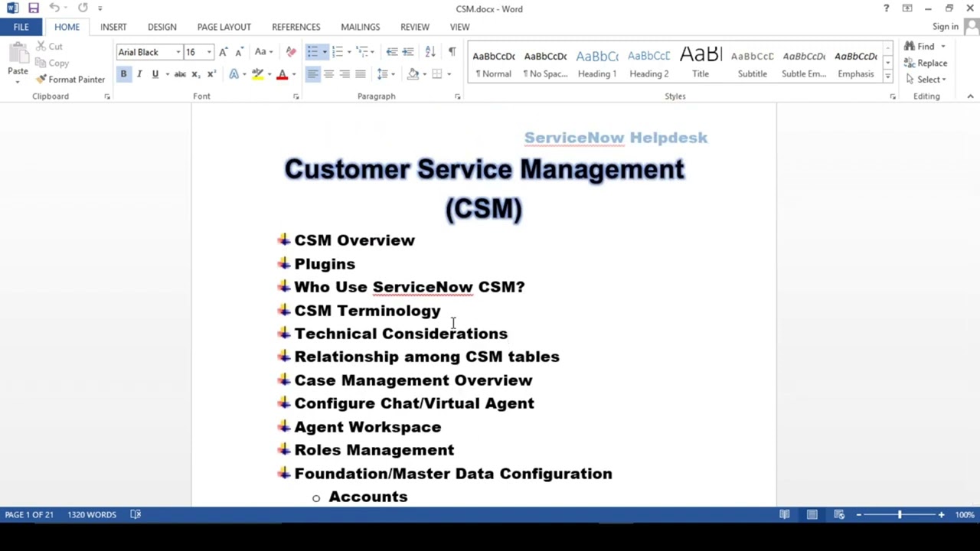
Task: Switch to INSERT tab
Action: pyautogui.click(x=113, y=27)
